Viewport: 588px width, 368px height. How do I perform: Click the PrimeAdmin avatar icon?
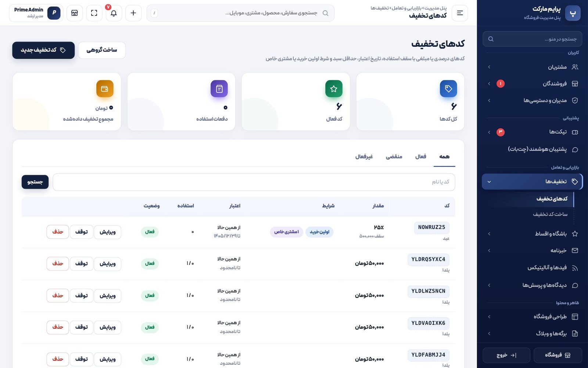[54, 13]
